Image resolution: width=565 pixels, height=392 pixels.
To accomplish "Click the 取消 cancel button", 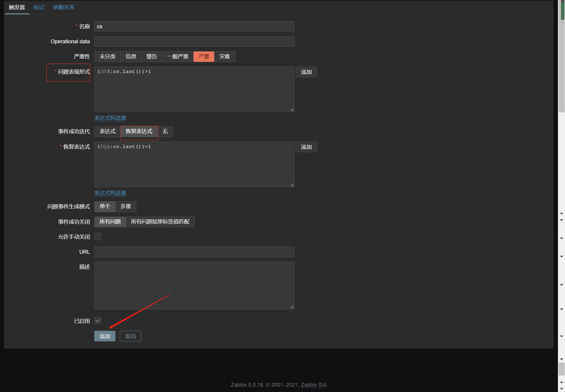I will 130,336.
